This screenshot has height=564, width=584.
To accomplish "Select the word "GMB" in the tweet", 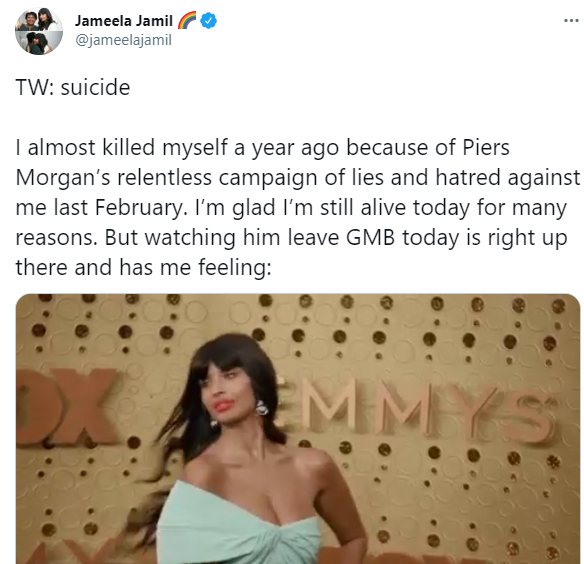I will coord(370,237).
